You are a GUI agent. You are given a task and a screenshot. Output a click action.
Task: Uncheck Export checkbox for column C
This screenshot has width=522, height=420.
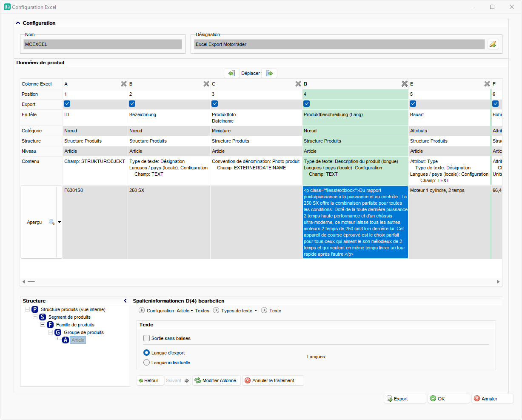point(215,104)
